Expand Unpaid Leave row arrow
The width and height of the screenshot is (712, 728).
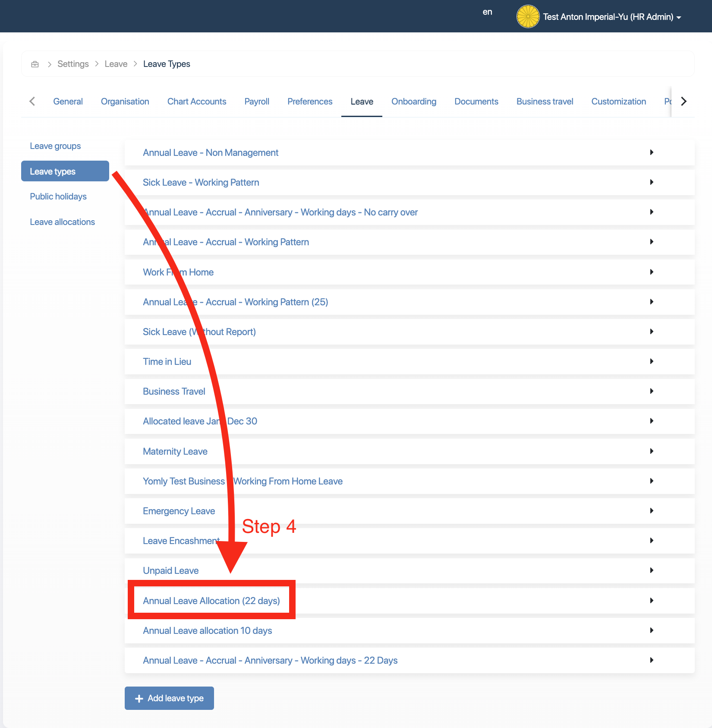651,570
